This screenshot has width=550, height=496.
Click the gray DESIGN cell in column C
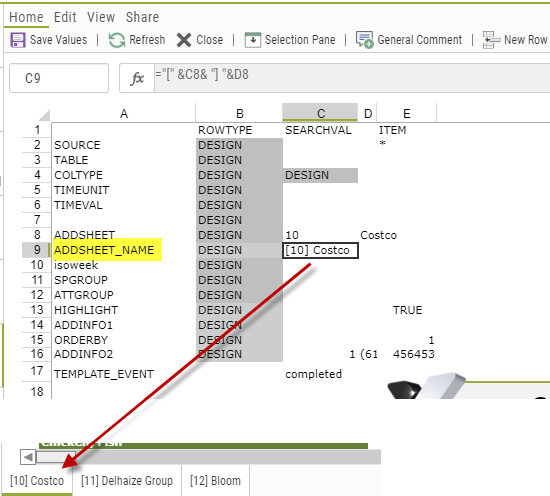(320, 175)
